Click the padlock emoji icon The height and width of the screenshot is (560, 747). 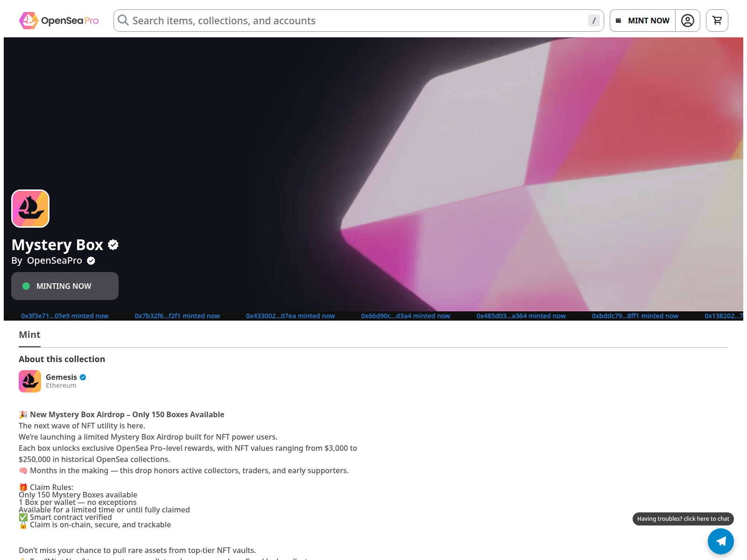(23, 525)
